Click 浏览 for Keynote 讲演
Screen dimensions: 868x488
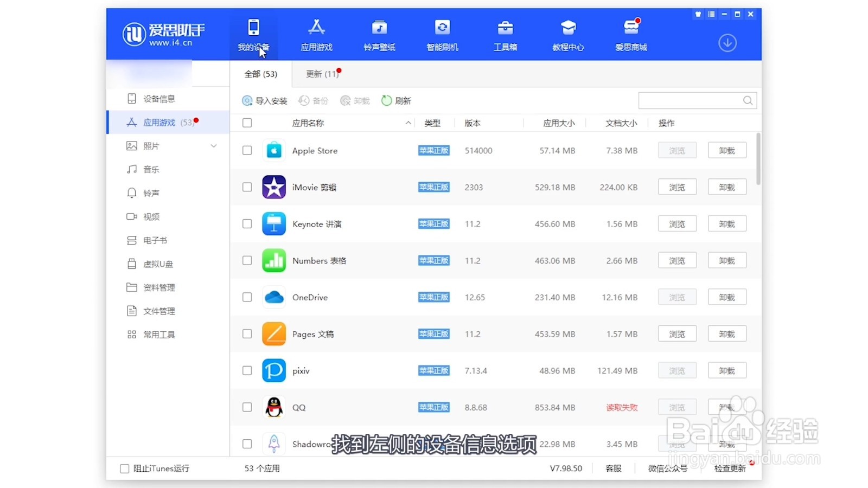(677, 224)
